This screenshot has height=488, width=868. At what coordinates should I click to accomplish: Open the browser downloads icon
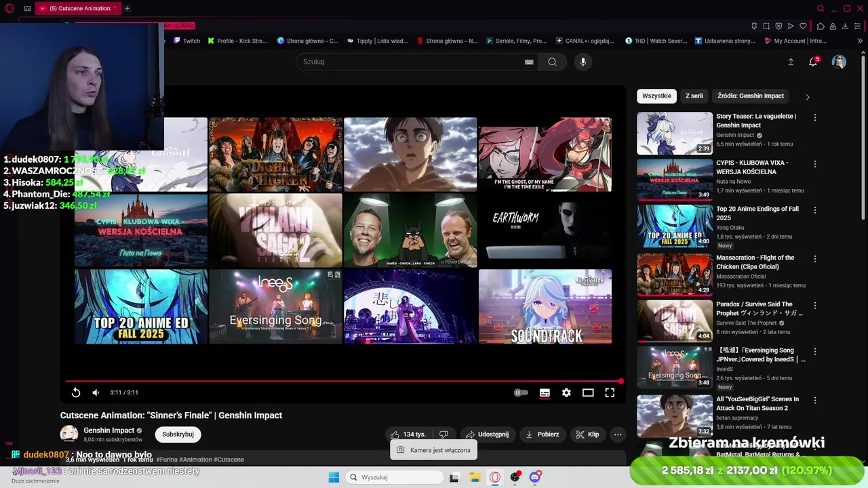(845, 26)
